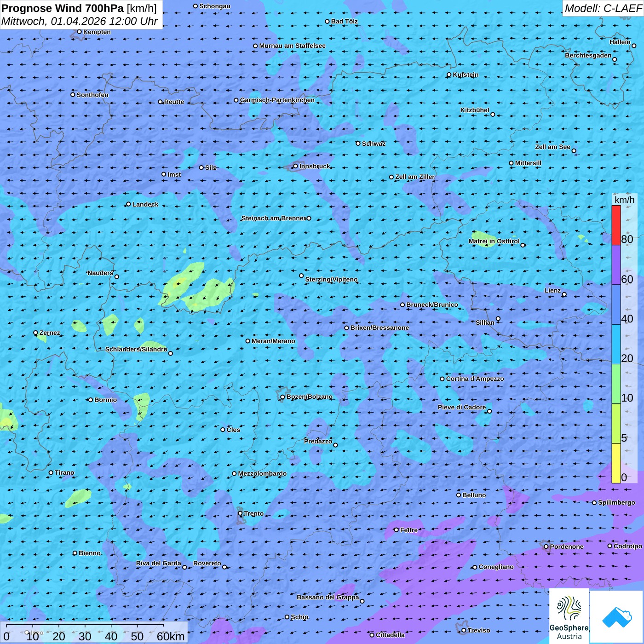Click the Feltre city marker
This screenshot has height=644, width=644.
[396, 530]
